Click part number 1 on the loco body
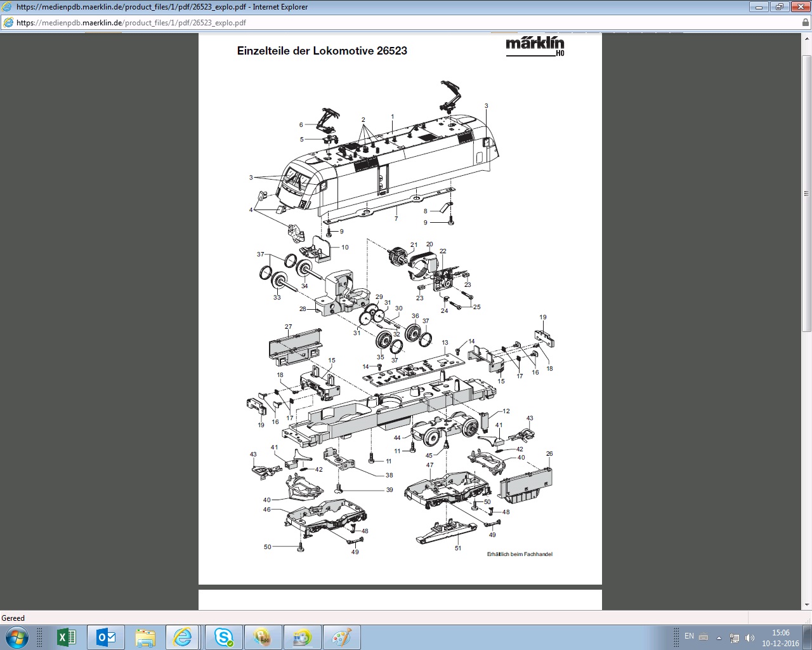Image resolution: width=812 pixels, height=650 pixels. pyautogui.click(x=393, y=117)
